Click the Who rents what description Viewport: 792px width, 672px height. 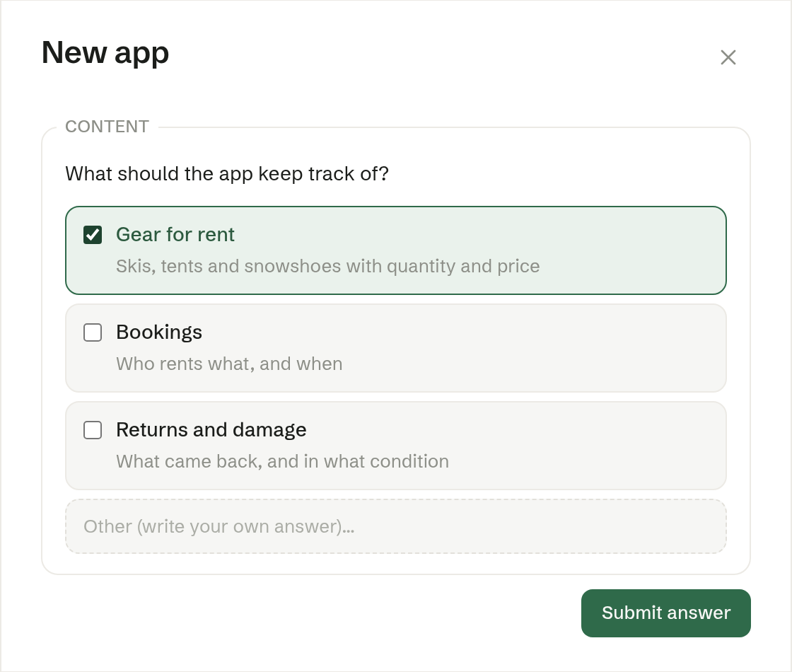click(229, 364)
